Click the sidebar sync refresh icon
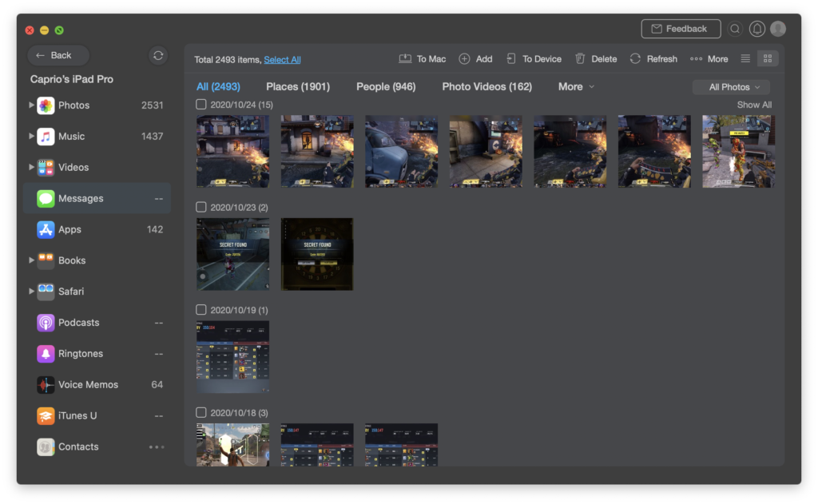 [158, 55]
